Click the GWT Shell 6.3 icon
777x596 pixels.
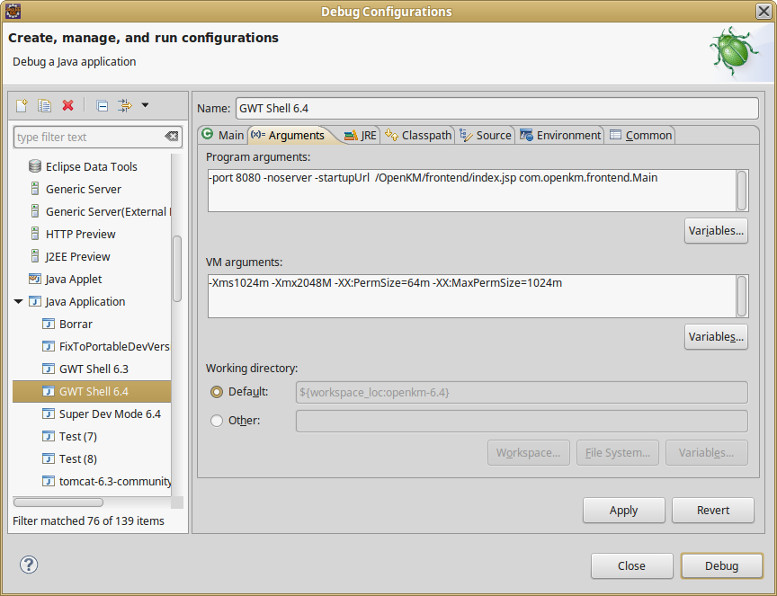tap(48, 369)
